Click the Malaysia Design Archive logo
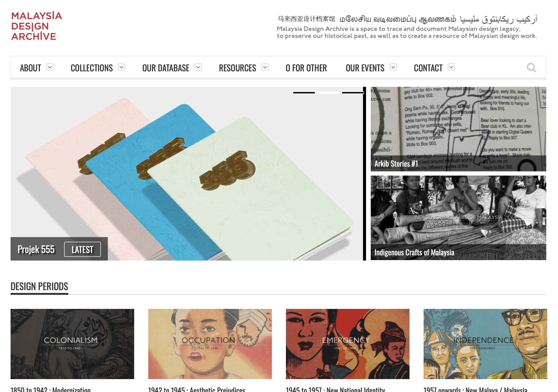This screenshot has width=558, height=392. [x=36, y=26]
